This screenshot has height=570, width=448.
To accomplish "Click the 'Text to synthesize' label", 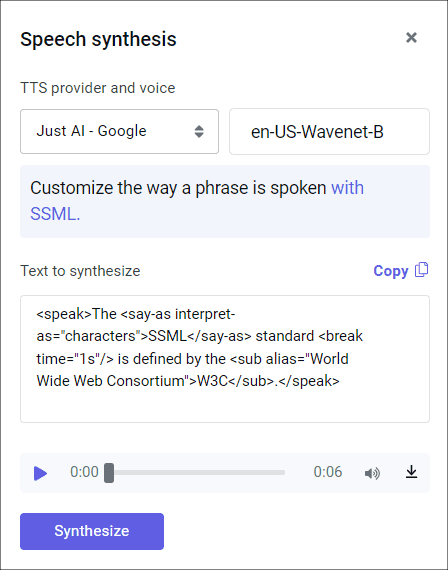I will (80, 271).
